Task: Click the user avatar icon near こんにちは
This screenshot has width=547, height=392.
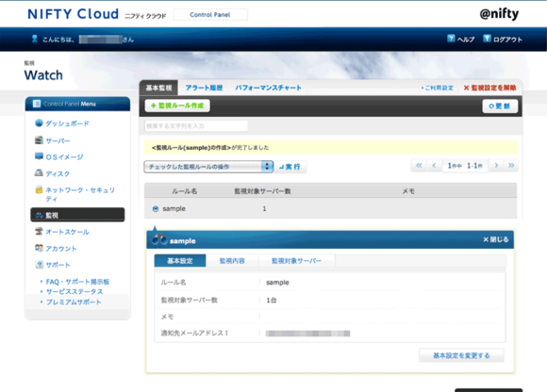Action: 35,39
